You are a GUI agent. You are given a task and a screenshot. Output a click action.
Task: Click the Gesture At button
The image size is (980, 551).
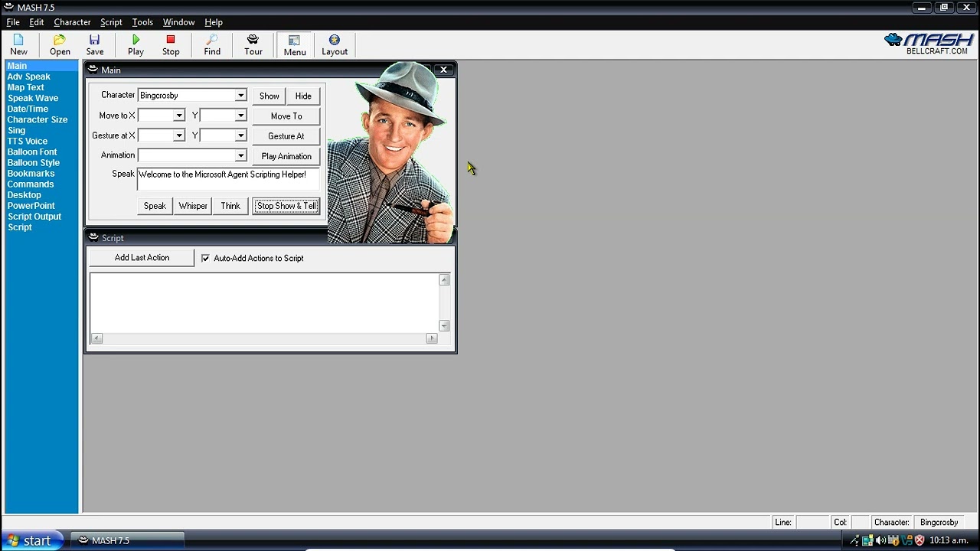[286, 136]
